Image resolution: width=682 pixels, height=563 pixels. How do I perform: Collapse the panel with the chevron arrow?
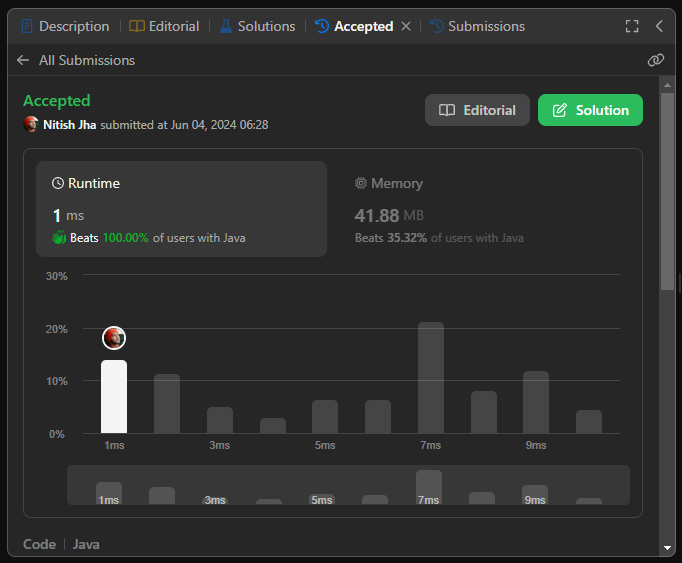659,26
